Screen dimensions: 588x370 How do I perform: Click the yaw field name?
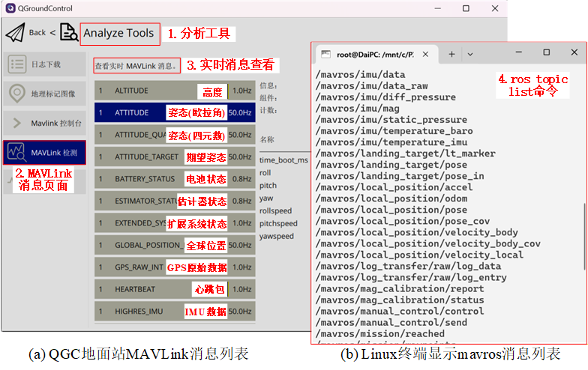(266, 198)
